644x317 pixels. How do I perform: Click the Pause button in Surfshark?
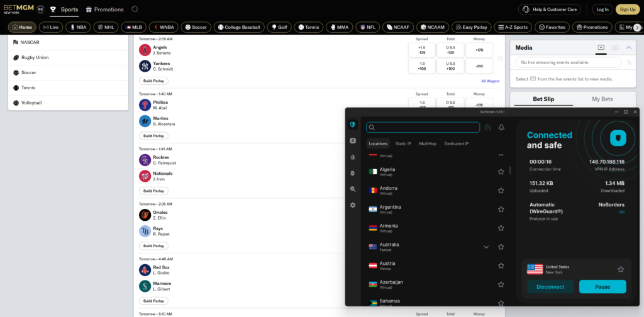coord(602,287)
